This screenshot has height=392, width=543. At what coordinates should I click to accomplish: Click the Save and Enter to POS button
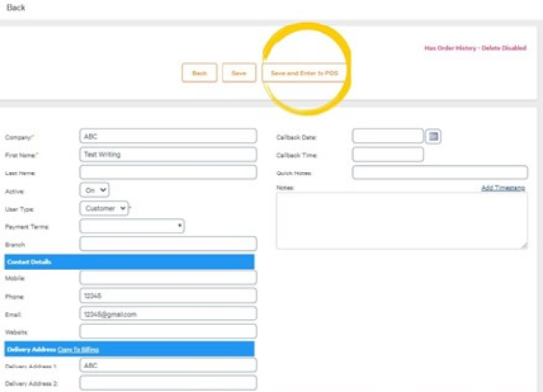[x=305, y=73]
